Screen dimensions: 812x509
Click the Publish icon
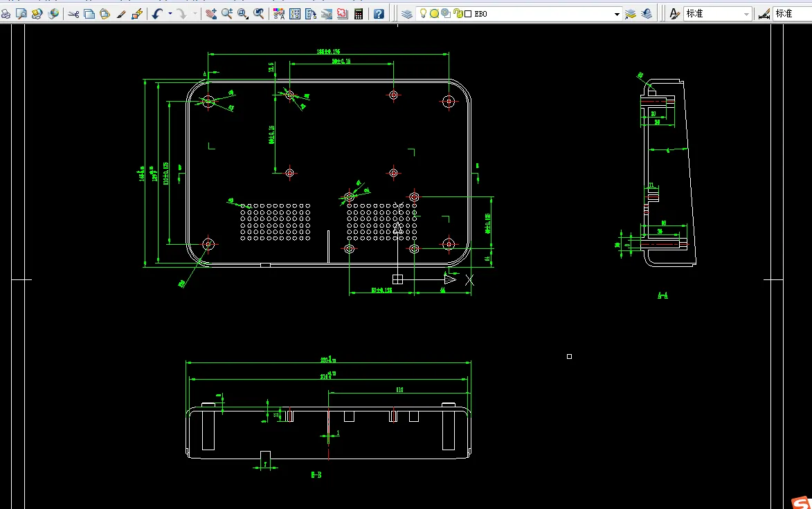[37, 14]
